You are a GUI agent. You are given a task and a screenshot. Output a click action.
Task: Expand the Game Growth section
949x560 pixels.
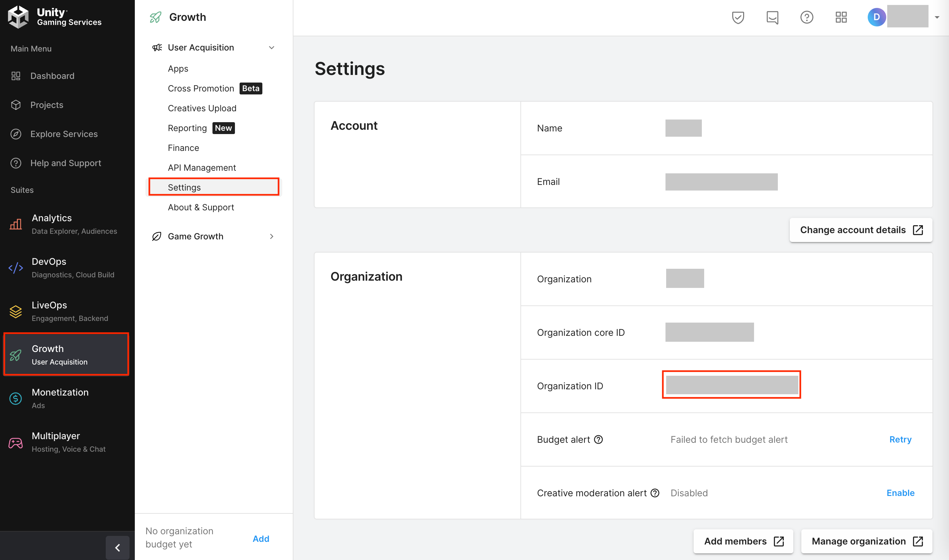click(214, 236)
